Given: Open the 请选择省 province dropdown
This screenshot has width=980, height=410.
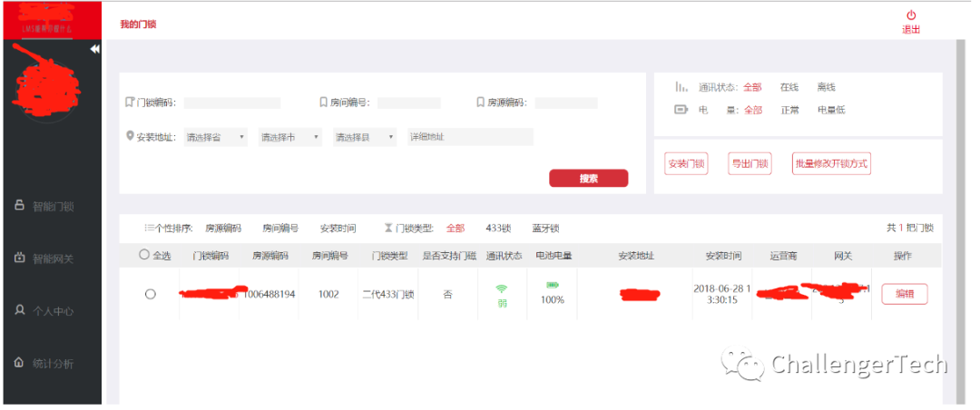Looking at the screenshot, I should pyautogui.click(x=216, y=137).
